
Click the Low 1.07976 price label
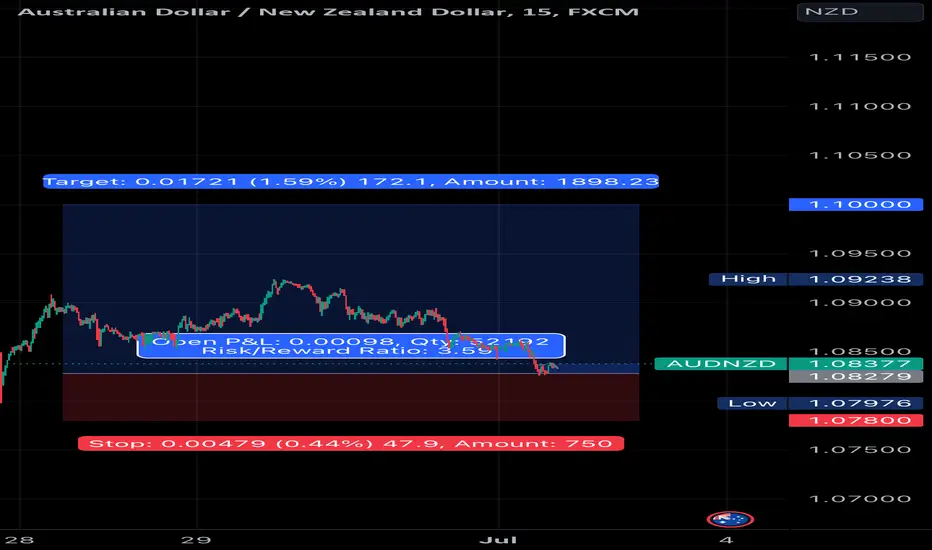coord(820,403)
